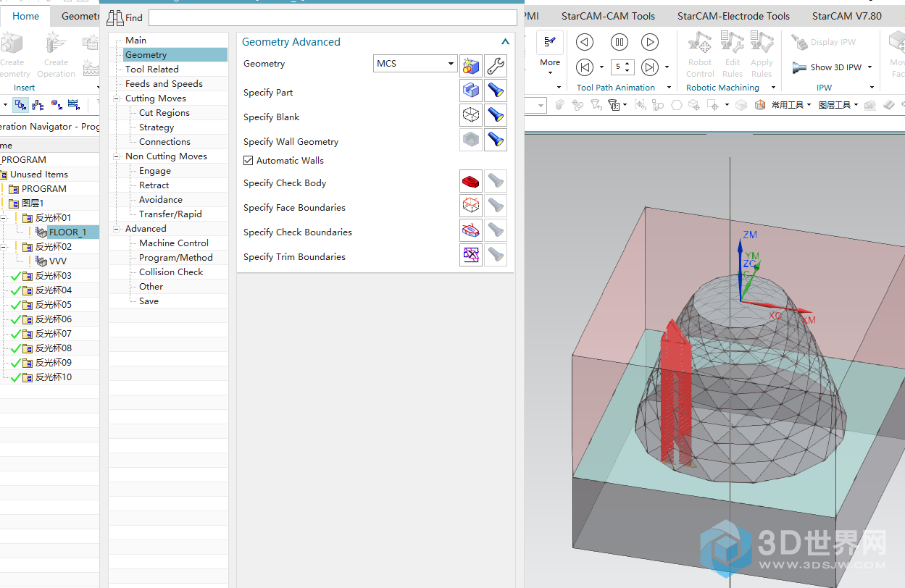Collapse the 反光杯01 program group

(4, 218)
